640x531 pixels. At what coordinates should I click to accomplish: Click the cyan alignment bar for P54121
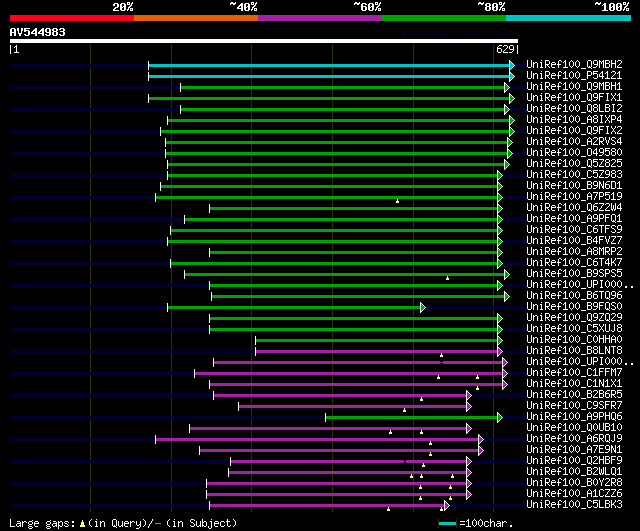pos(329,76)
